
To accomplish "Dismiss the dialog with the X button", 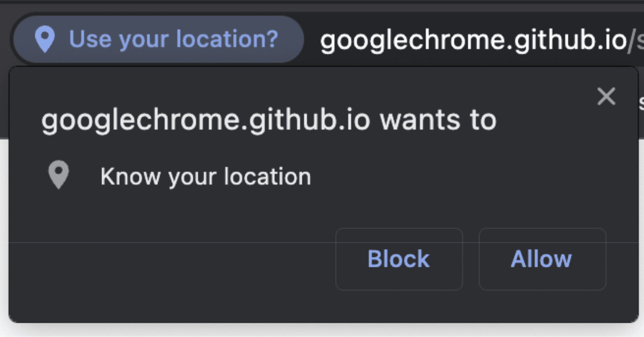I will pyautogui.click(x=606, y=96).
